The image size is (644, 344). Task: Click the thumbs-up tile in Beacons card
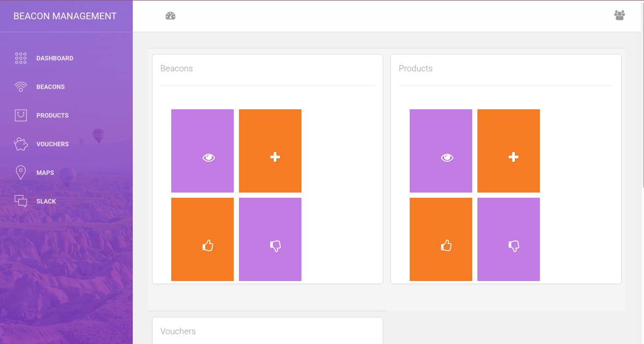click(203, 239)
